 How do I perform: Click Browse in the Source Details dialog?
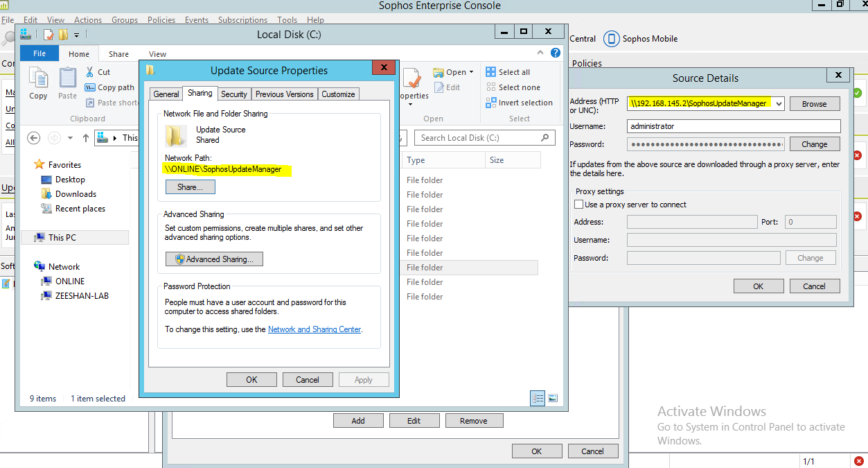pyautogui.click(x=815, y=104)
